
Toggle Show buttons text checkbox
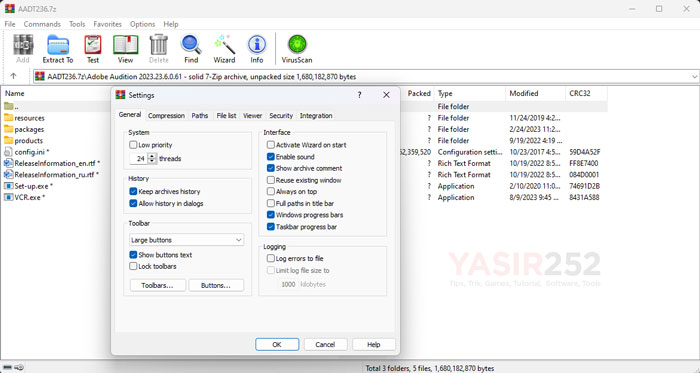click(133, 255)
